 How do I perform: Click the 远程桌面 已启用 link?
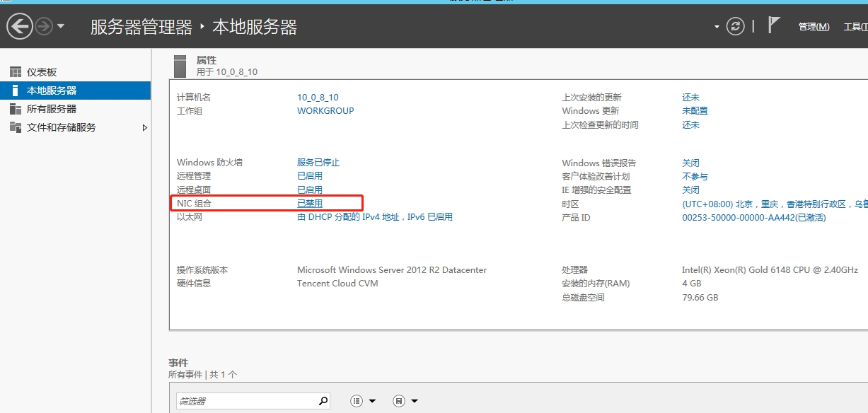[310, 190]
